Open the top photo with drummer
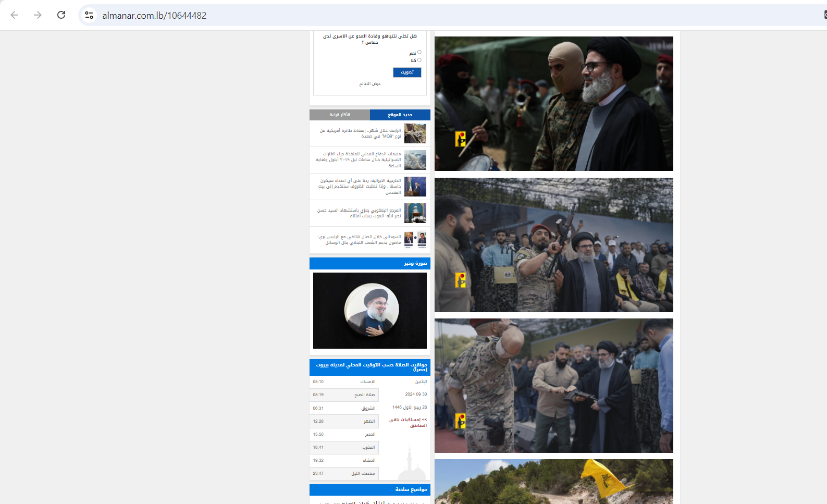This screenshot has width=827, height=504. point(553,104)
